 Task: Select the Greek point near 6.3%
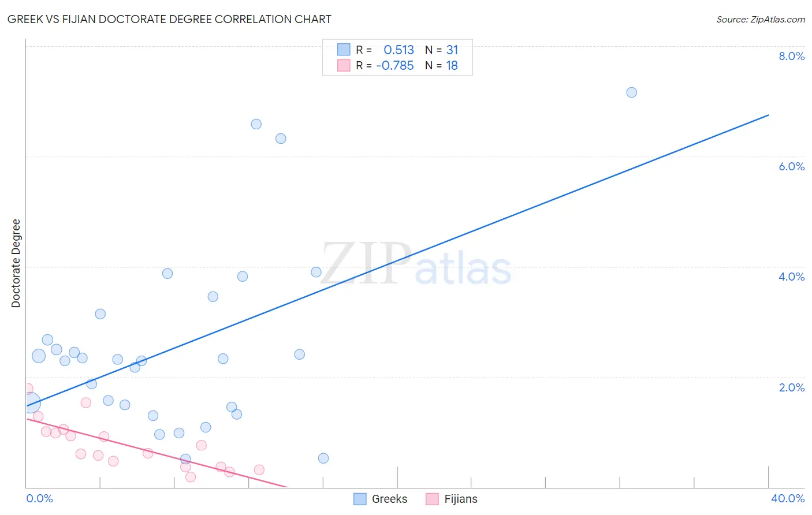coord(281,139)
